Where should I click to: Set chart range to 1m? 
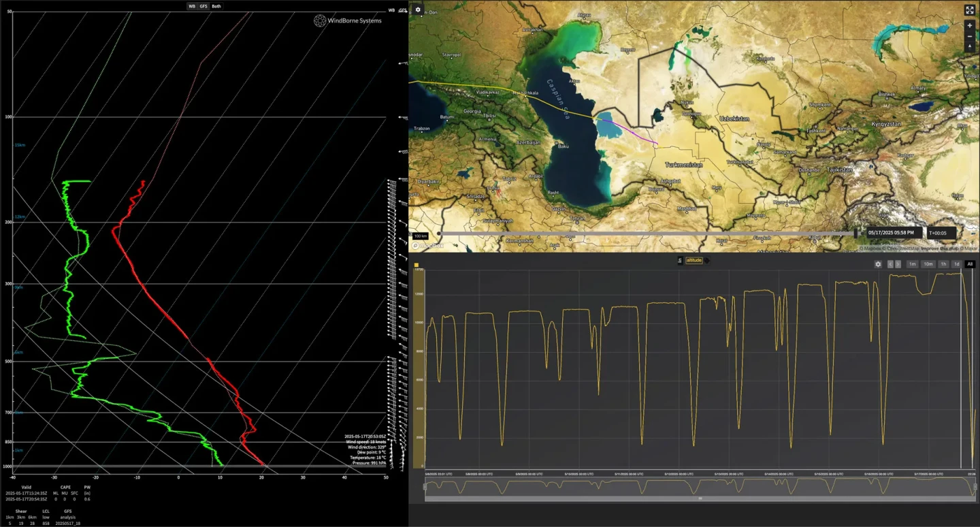912,264
